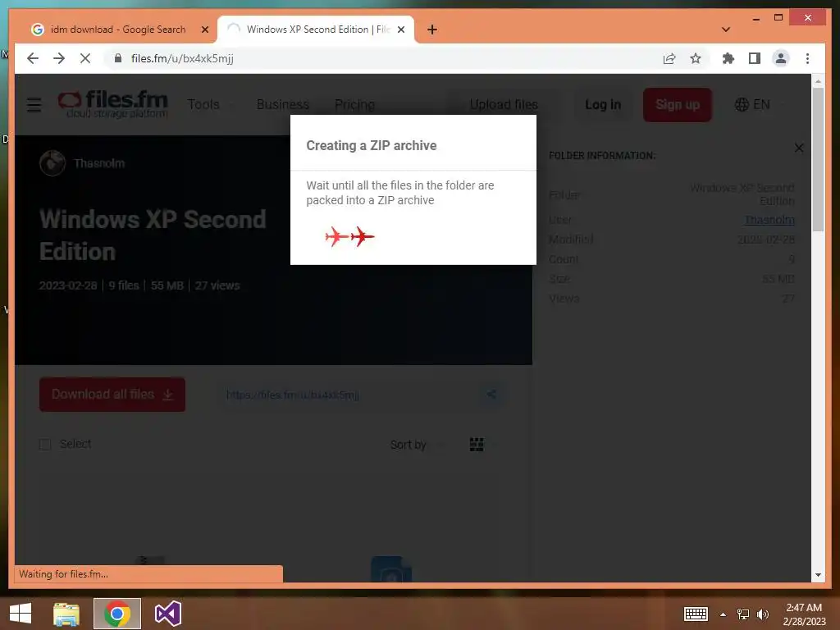Open the touch keyboard icon
The width and height of the screenshot is (840, 630).
click(696, 614)
